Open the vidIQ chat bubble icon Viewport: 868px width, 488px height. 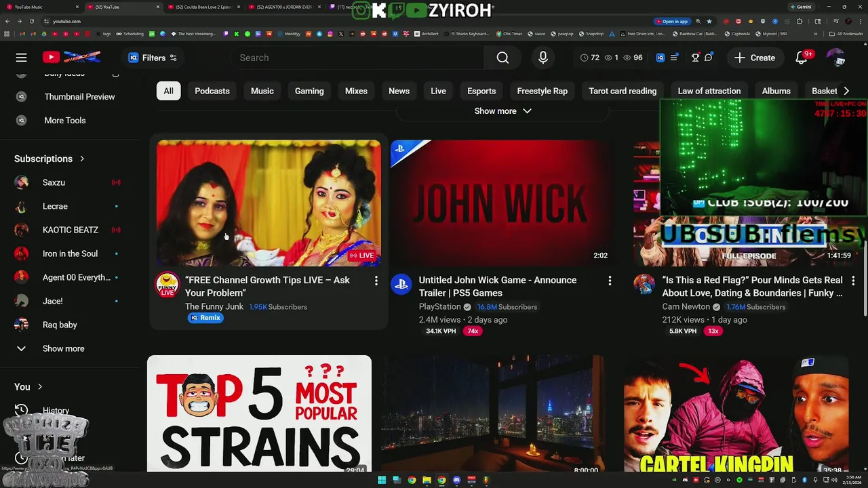[x=709, y=58]
